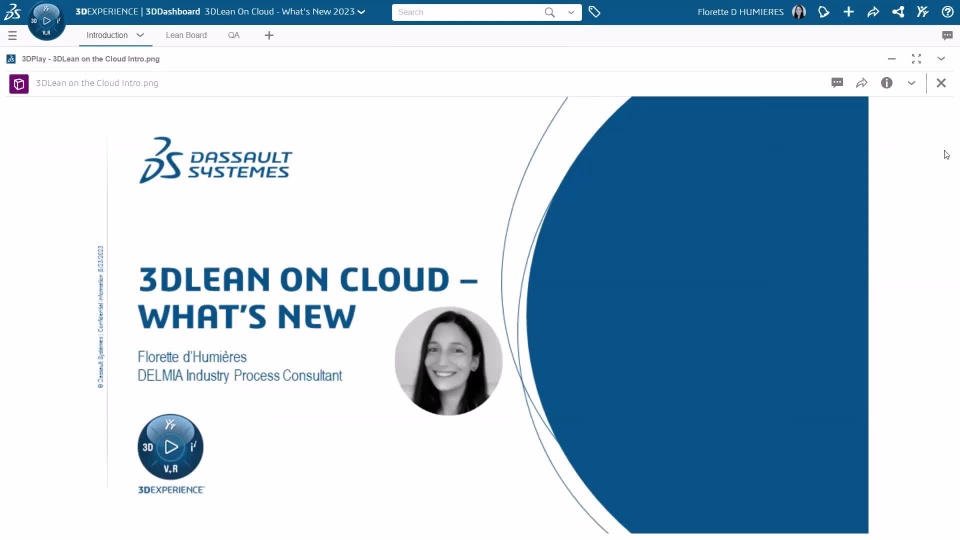The image size is (960, 540).
Task: Open the help question mark icon
Action: click(947, 12)
